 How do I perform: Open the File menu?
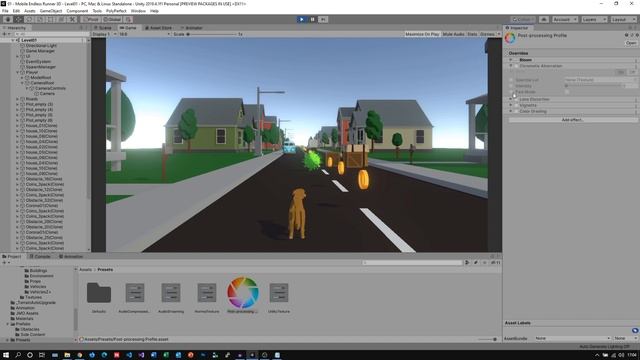(5, 11)
